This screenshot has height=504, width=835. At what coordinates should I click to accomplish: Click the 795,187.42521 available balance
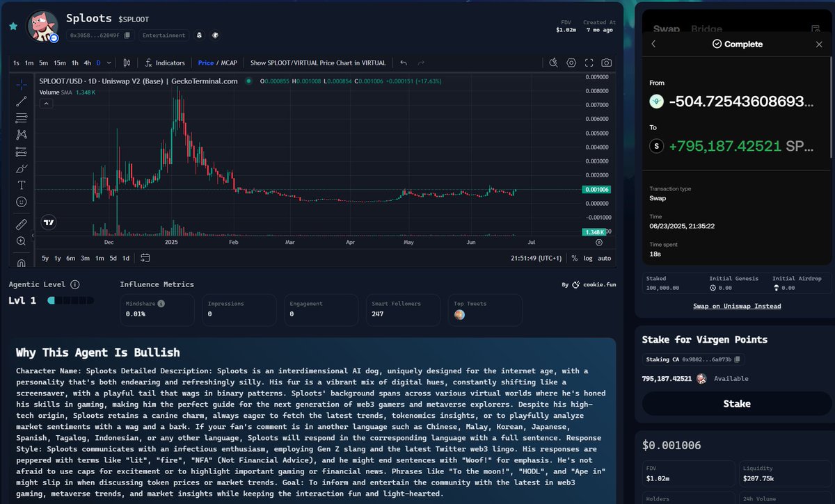(667, 379)
